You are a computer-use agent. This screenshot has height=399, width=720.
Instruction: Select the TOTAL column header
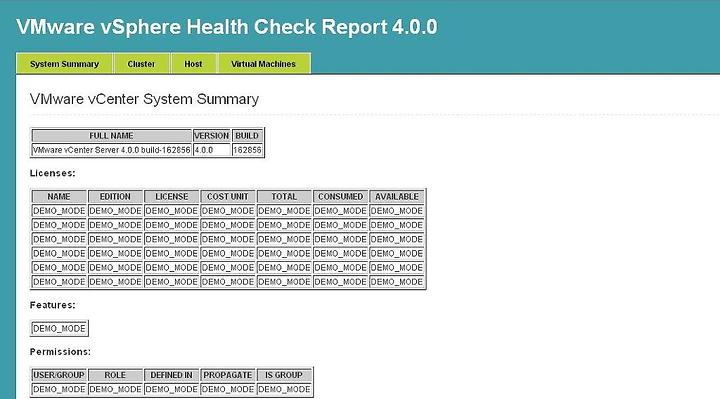tap(284, 197)
